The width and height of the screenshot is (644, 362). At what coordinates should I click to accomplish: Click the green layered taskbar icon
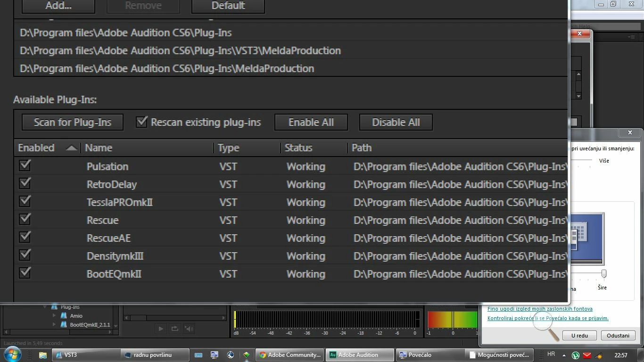[x=246, y=355]
